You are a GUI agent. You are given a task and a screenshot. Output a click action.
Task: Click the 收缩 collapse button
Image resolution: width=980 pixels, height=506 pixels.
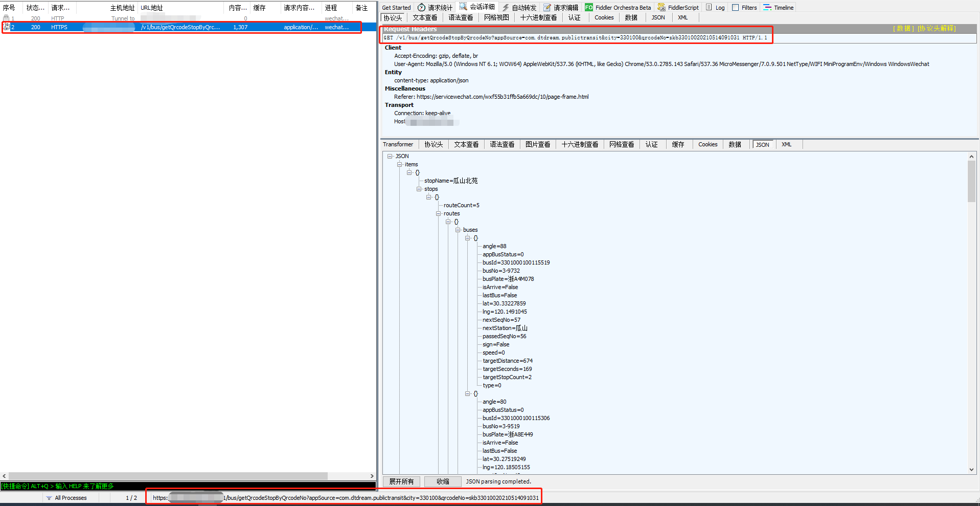pos(443,481)
